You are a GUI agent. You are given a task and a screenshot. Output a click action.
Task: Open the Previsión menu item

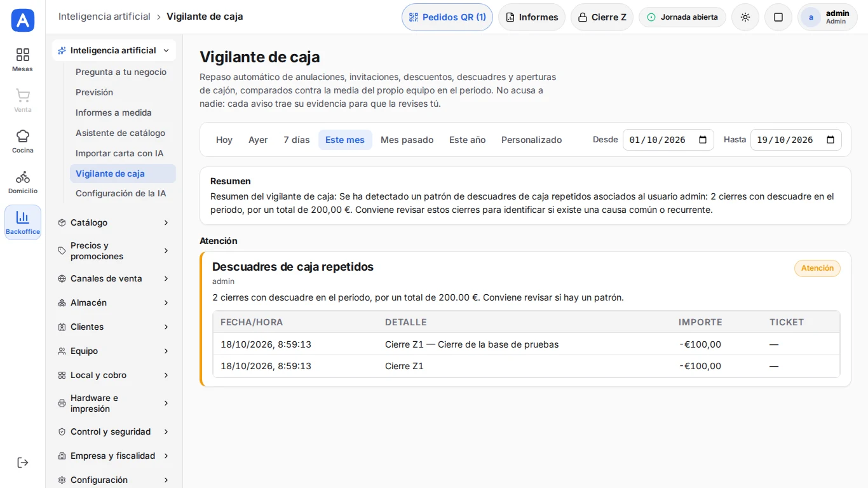[123, 92]
